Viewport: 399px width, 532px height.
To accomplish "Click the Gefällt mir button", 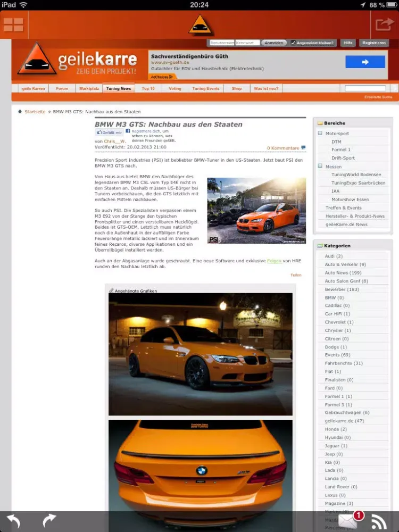I will (x=109, y=132).
